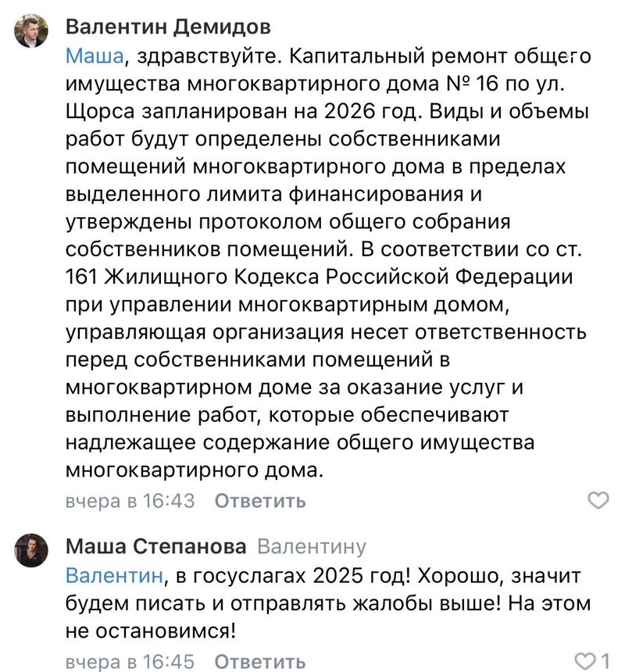The height and width of the screenshot is (672, 625).
Task: Click Демидов's comment text about капитальный ремонт
Action: coord(327,263)
